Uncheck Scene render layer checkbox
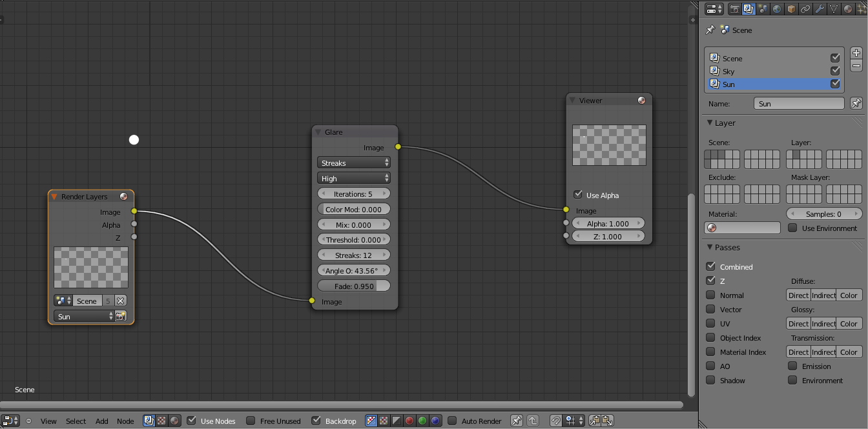Image resolution: width=868 pixels, height=429 pixels. coord(835,58)
